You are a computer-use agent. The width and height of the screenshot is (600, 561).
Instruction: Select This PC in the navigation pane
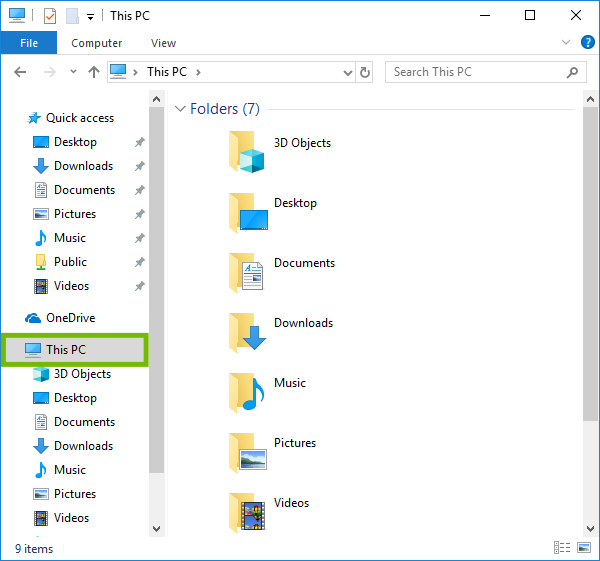click(75, 349)
